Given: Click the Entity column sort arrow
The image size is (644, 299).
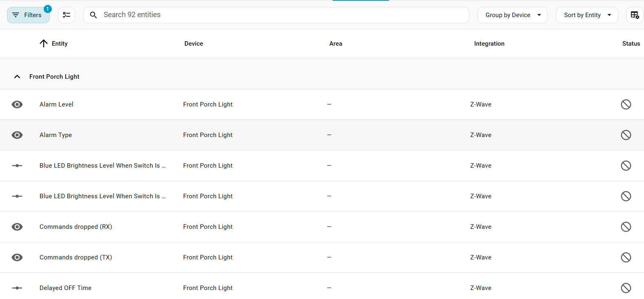Looking at the screenshot, I should (44, 44).
